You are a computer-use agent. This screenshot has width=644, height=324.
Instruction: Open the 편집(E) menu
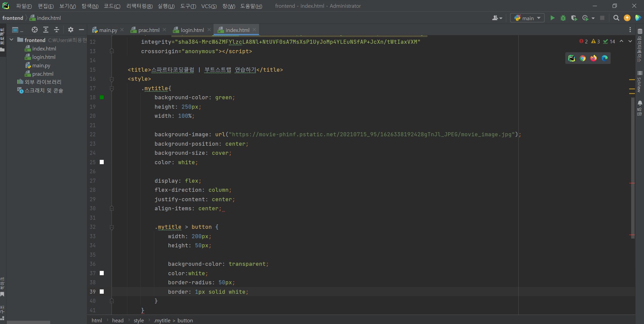[x=46, y=6]
